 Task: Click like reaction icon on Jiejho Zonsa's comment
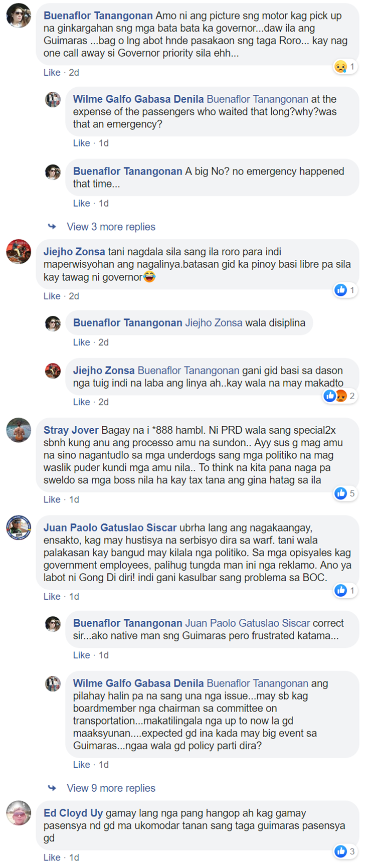click(x=341, y=290)
